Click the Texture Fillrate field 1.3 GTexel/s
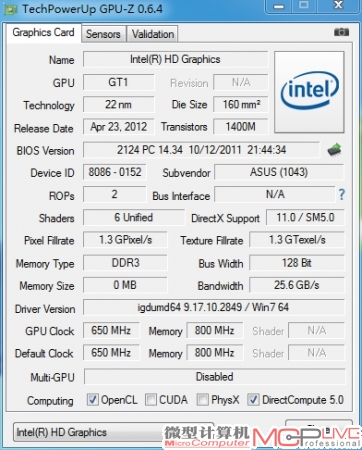The height and width of the screenshot is (450, 362). pos(297,240)
